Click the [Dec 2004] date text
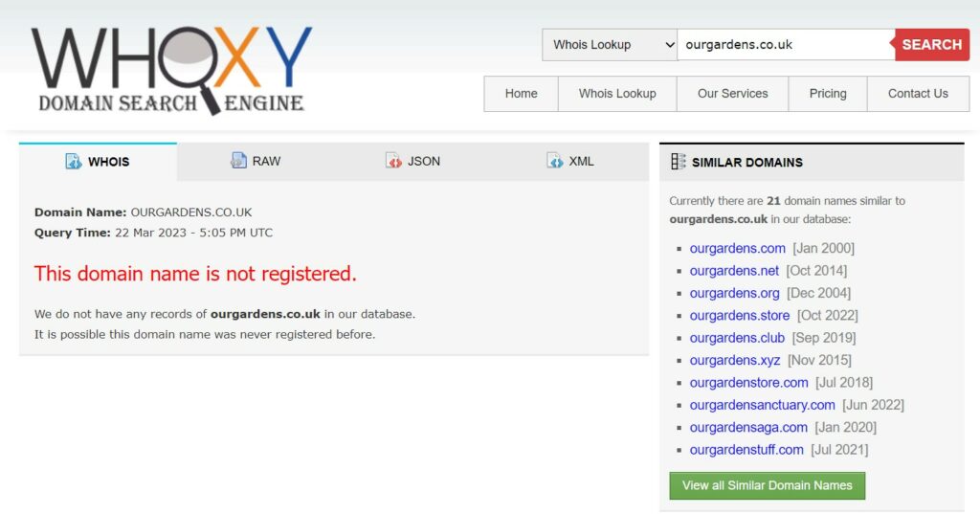Viewport: 980px width, 514px height. coord(819,293)
